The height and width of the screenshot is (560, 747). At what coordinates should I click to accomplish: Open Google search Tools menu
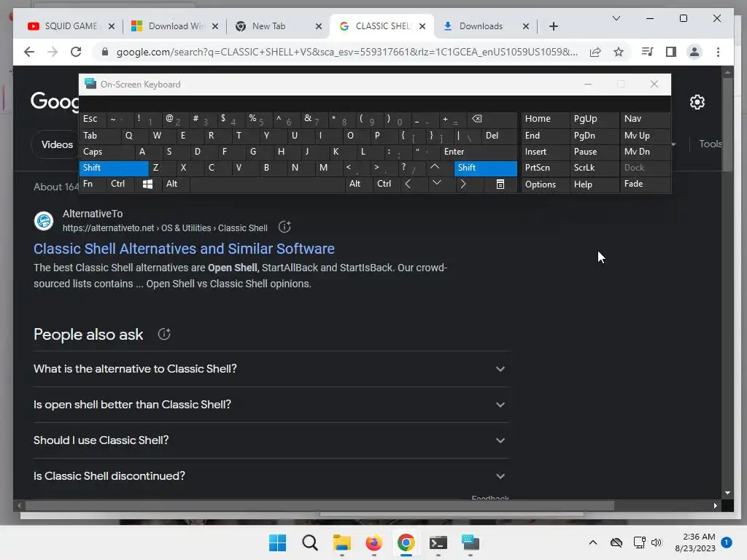click(711, 144)
